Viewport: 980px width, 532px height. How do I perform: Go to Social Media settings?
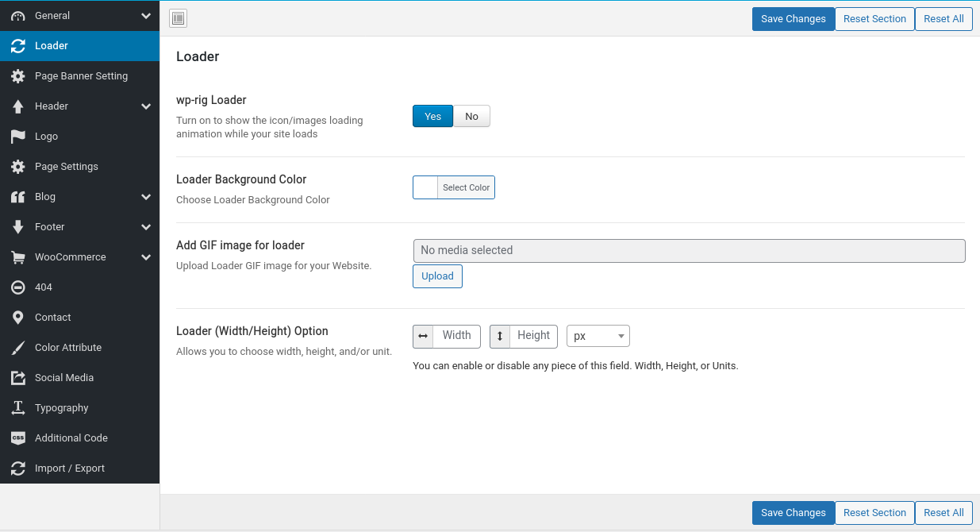click(79, 378)
